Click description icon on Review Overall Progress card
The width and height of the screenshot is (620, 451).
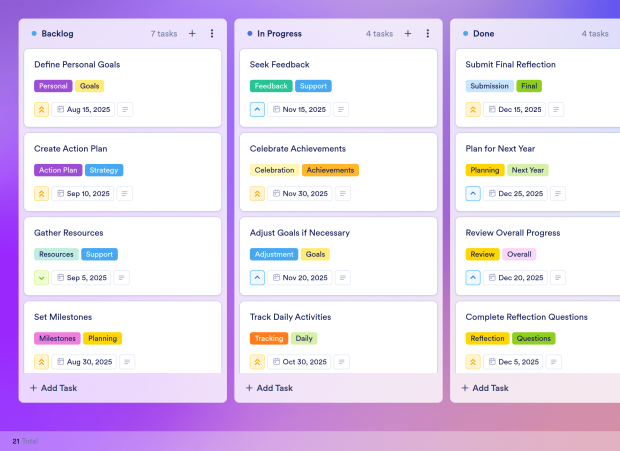[x=558, y=278]
